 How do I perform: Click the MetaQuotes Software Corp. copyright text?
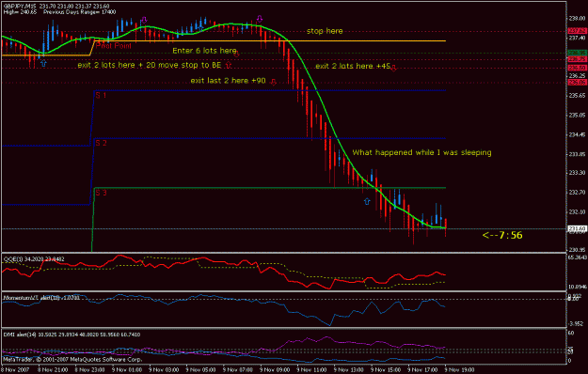[72, 359]
